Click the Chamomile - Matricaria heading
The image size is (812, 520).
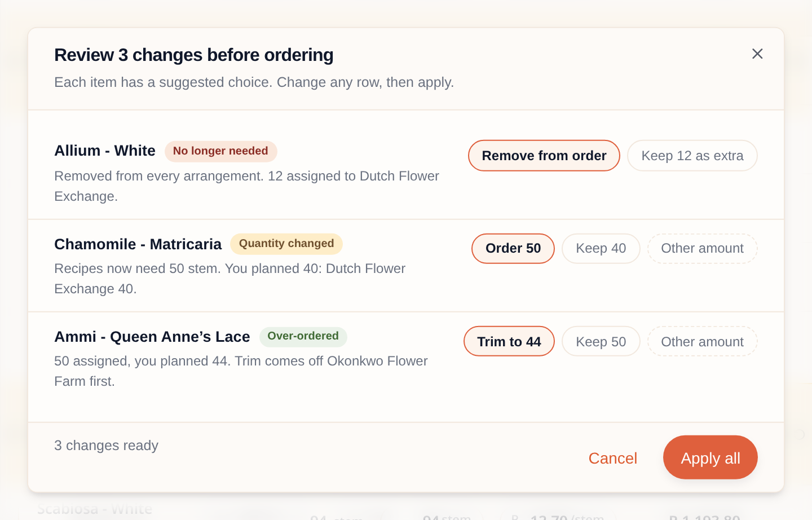coord(138,244)
